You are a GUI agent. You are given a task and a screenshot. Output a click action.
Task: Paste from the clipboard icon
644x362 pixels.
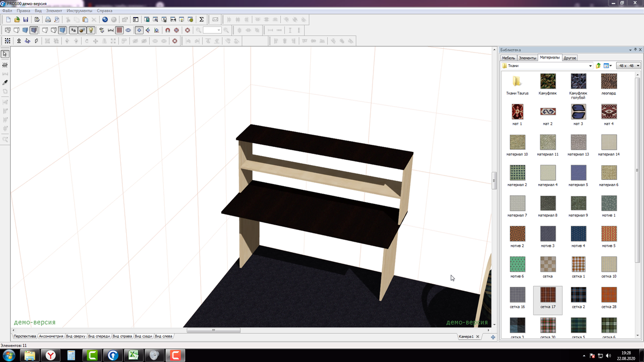pyautogui.click(x=85, y=19)
